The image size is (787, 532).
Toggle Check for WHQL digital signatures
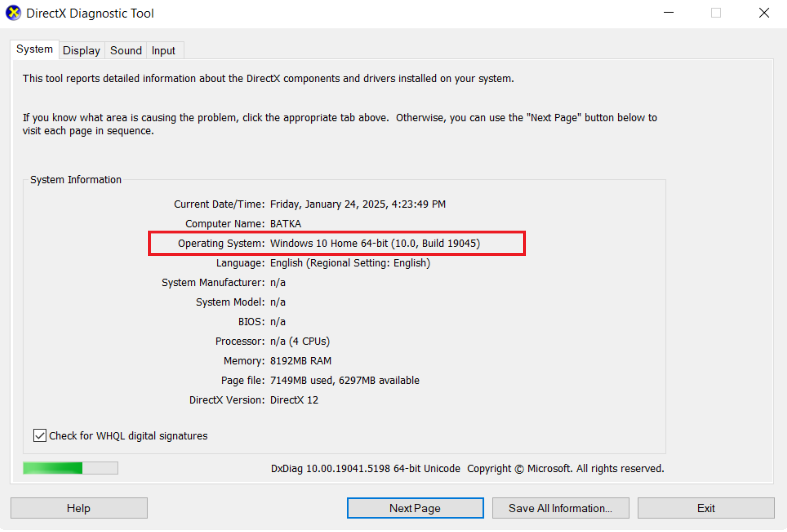40,435
